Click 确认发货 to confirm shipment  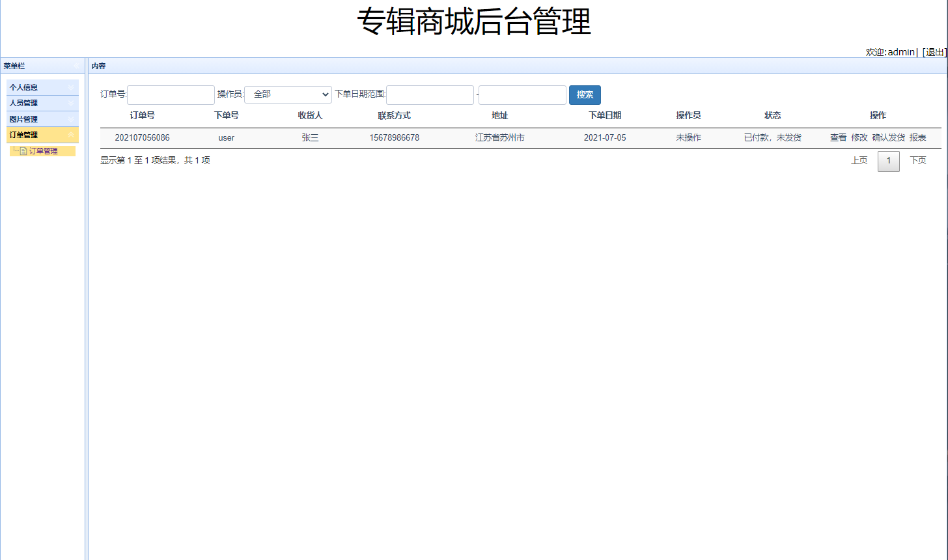tap(888, 137)
